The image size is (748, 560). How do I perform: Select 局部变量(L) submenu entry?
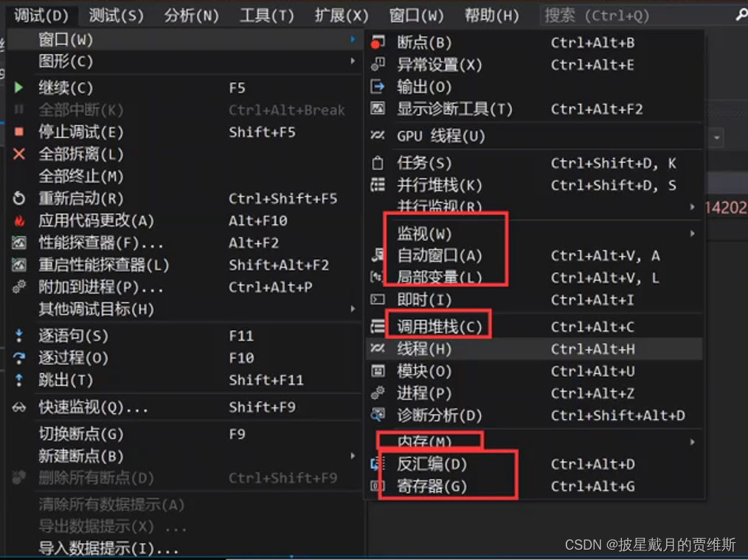coord(534,277)
